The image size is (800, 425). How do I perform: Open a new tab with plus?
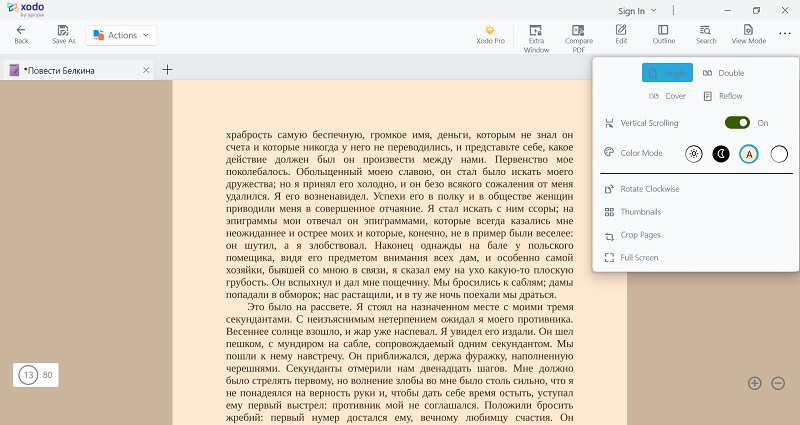167,70
